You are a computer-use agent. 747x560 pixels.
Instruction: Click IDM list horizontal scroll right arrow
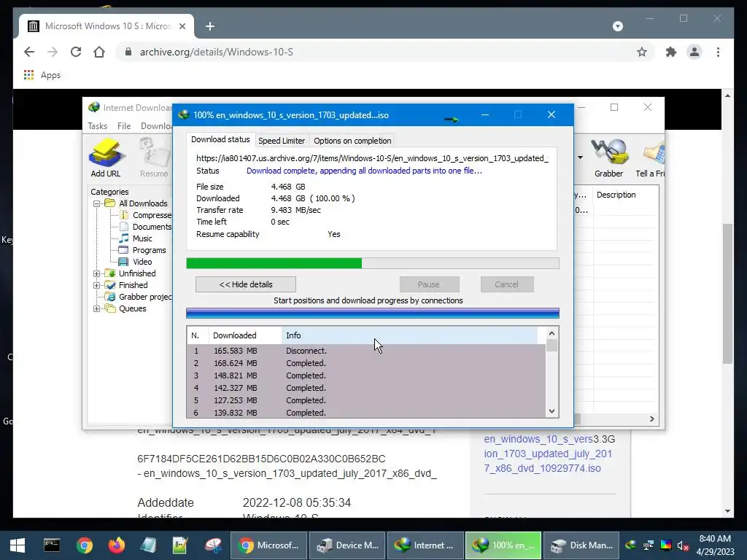(651, 419)
